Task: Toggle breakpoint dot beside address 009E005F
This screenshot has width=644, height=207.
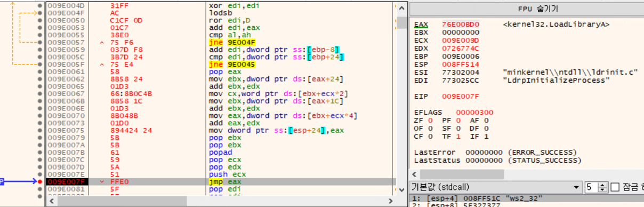Action: [41, 65]
